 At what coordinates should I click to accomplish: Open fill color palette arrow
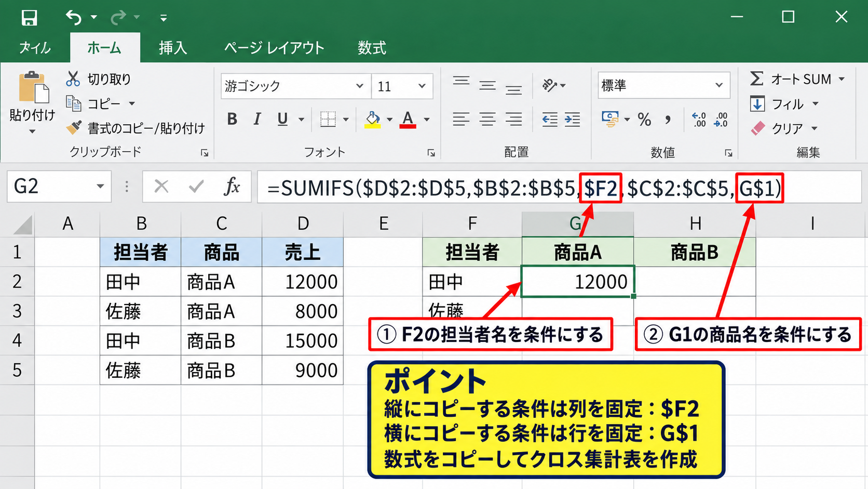pos(389,120)
